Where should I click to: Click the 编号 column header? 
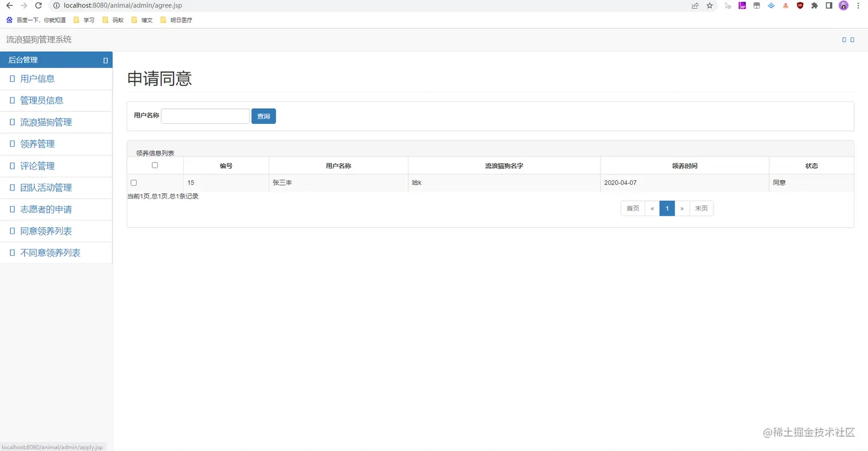pos(226,166)
